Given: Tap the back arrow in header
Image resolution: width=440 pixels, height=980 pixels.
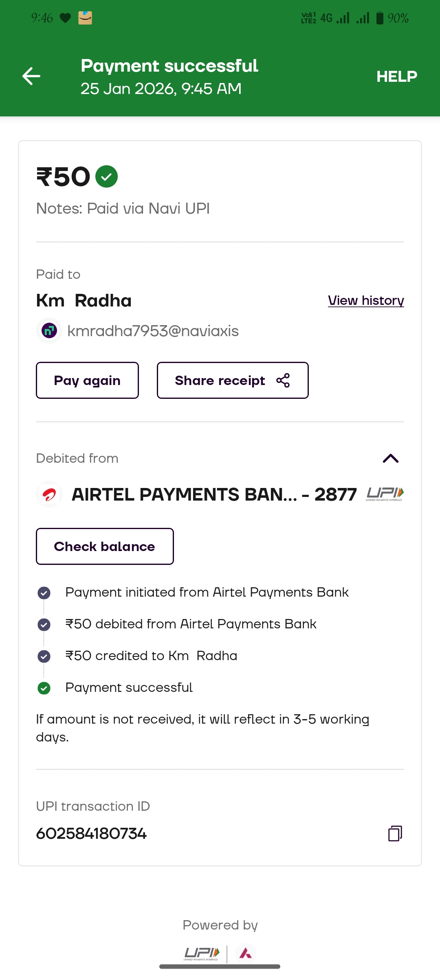Looking at the screenshot, I should pyautogui.click(x=31, y=76).
